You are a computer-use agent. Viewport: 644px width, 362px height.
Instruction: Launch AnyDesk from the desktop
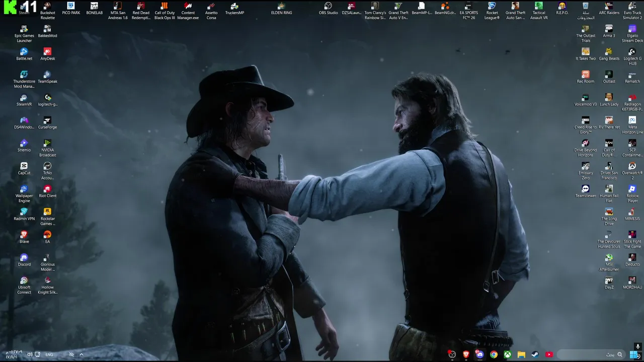(47, 54)
